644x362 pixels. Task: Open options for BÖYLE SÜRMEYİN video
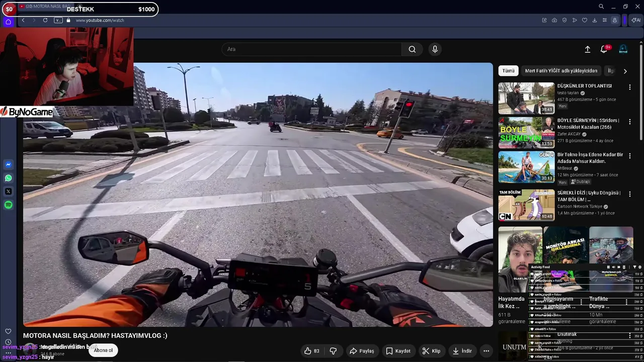coord(630,122)
